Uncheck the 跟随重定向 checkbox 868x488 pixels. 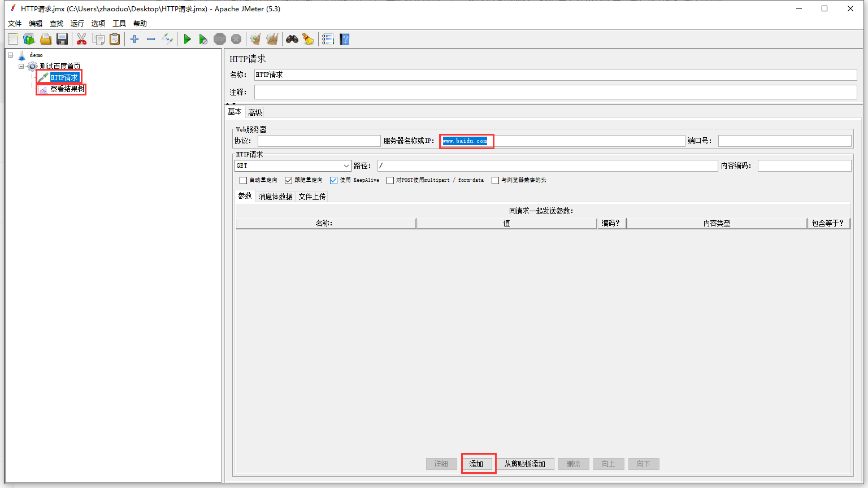pyautogui.click(x=289, y=180)
